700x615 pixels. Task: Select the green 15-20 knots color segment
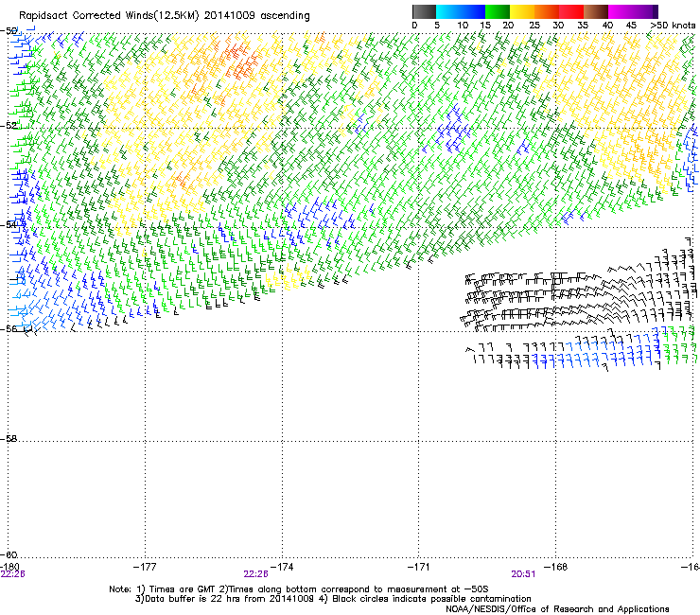click(x=498, y=11)
